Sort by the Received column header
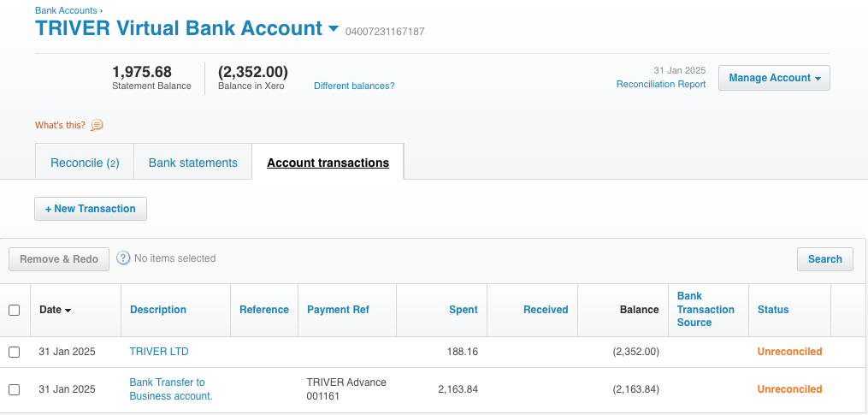Viewport: 868px width, 415px height. click(x=546, y=310)
